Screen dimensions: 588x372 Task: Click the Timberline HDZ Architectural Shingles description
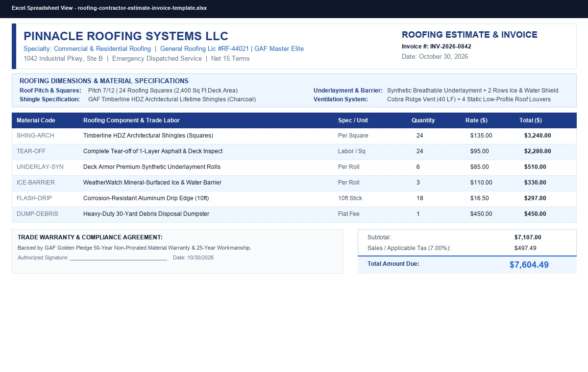click(148, 136)
